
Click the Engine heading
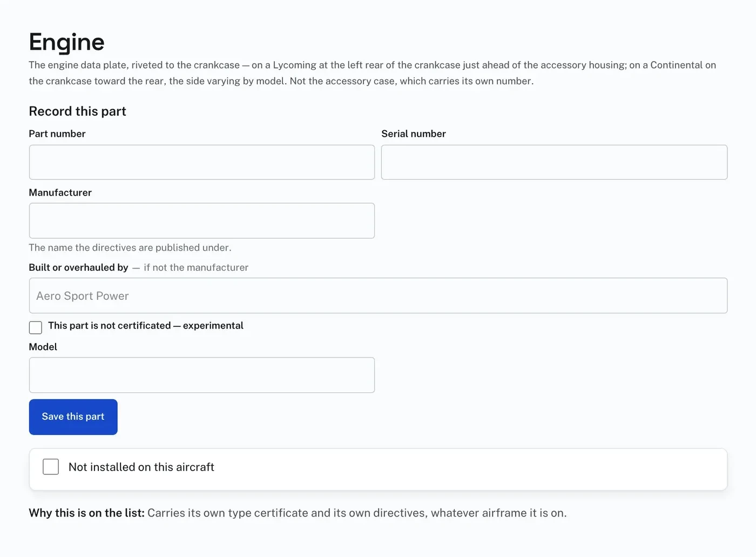pos(66,42)
